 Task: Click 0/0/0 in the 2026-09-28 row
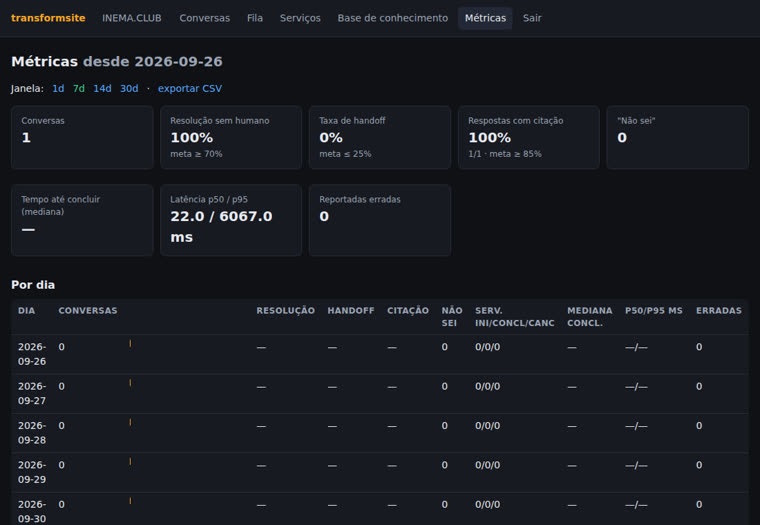(x=488, y=425)
